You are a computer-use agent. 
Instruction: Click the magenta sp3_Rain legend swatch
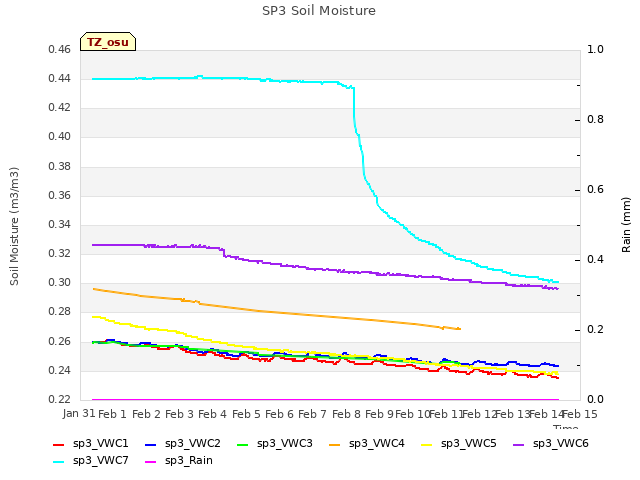pos(151,462)
